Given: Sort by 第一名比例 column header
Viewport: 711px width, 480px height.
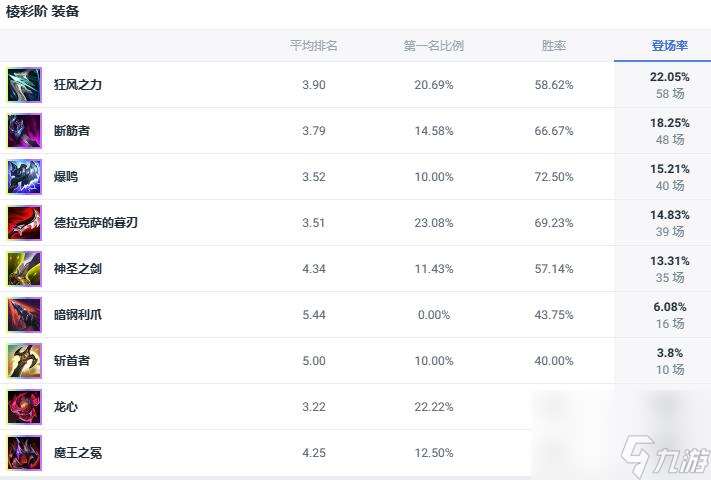Looking at the screenshot, I should tap(433, 46).
